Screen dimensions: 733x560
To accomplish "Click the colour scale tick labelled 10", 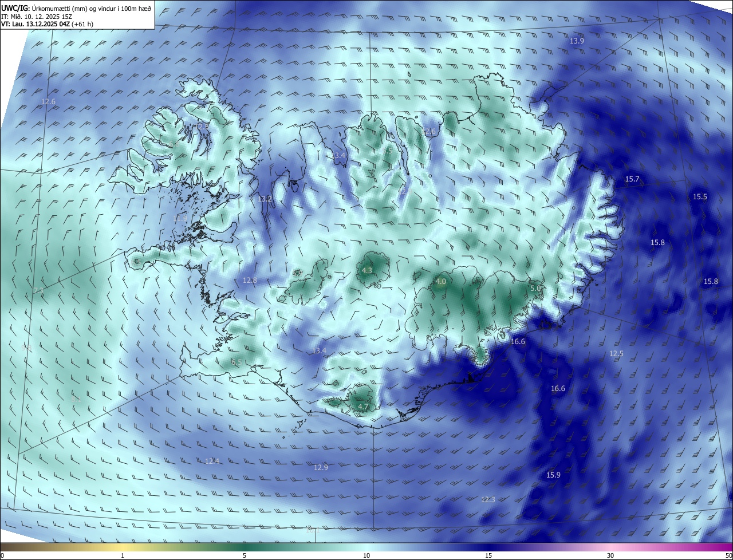I will (366, 555).
